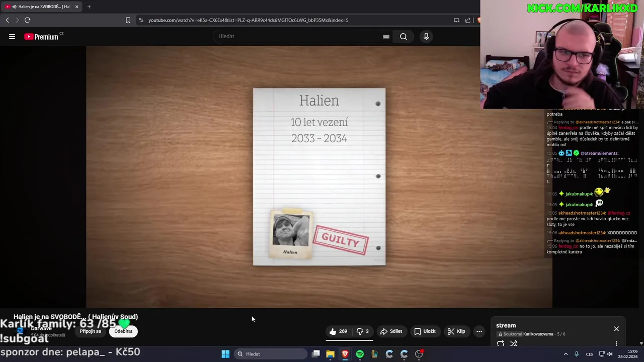Click the address bar URL
644x362 pixels.
[248, 20]
